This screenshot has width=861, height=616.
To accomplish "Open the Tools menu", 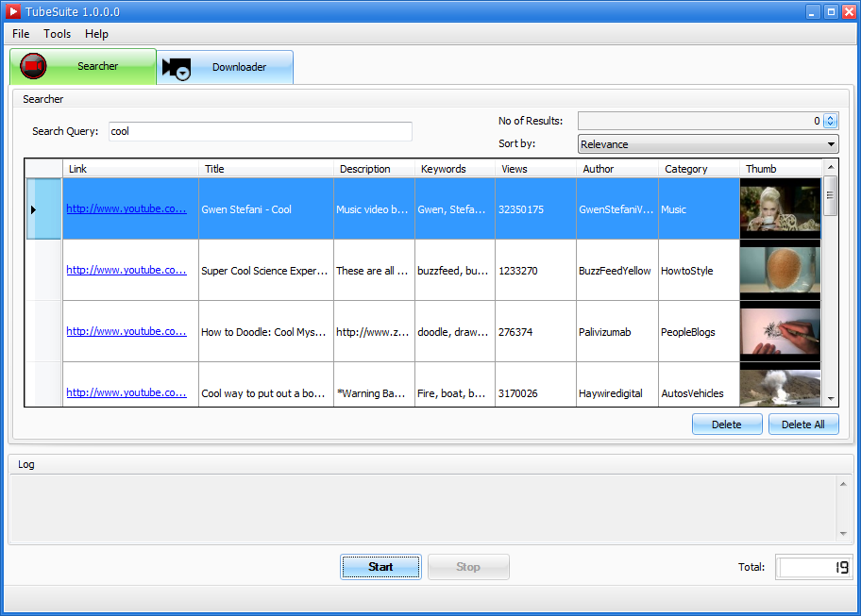I will (x=57, y=34).
